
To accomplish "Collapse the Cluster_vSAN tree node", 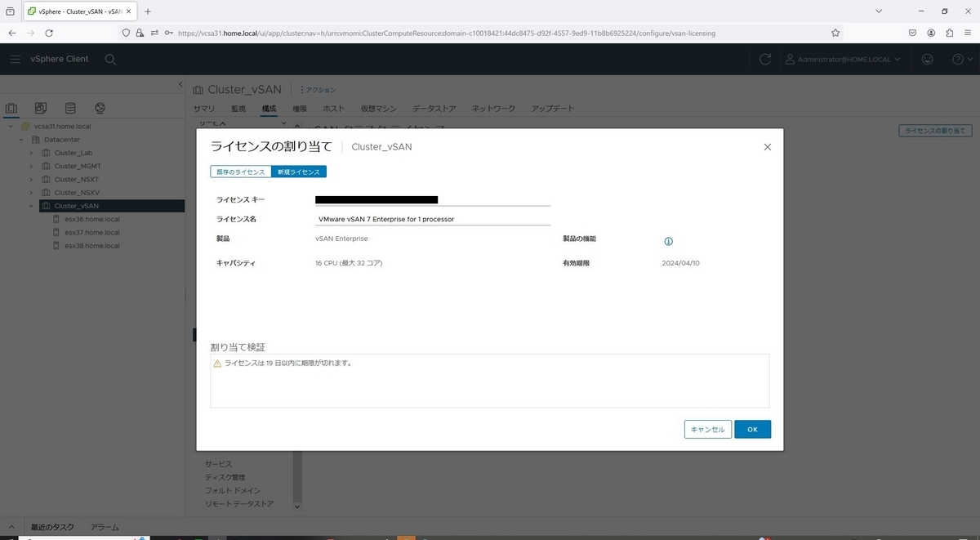I will point(32,206).
